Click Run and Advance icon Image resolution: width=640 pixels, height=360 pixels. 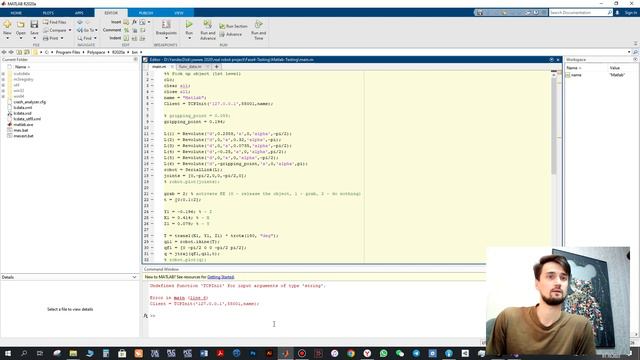coord(208,24)
